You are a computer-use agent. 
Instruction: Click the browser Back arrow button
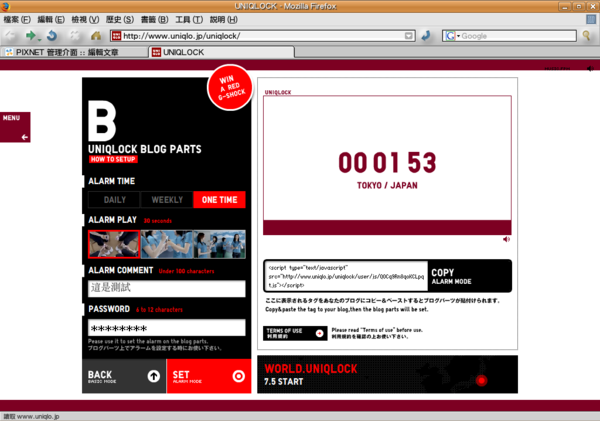(10, 36)
